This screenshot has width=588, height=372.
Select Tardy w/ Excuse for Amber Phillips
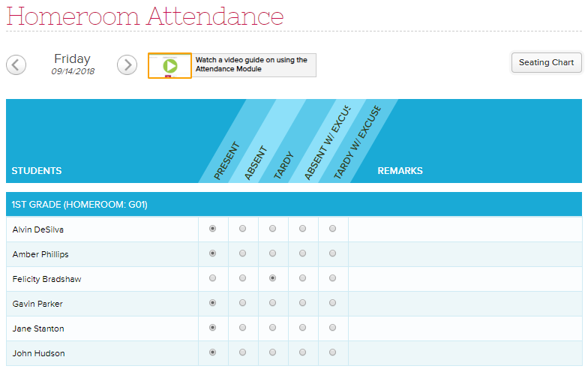pyautogui.click(x=333, y=253)
